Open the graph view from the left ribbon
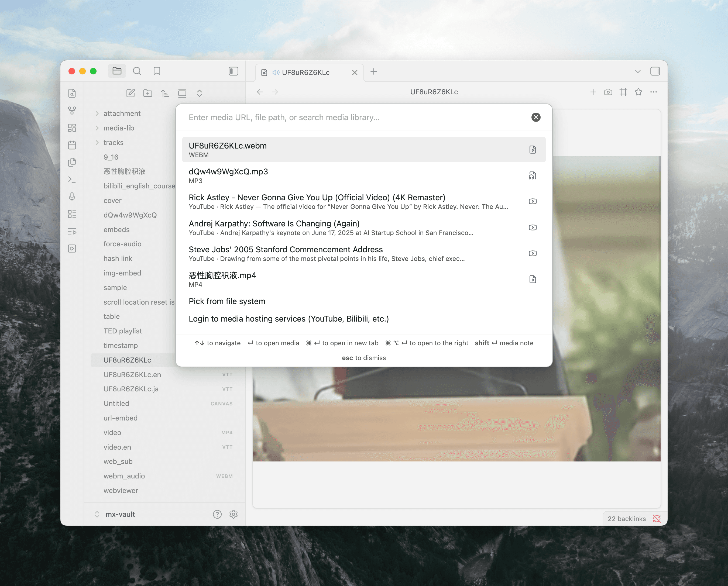This screenshot has height=586, width=728. [72, 111]
